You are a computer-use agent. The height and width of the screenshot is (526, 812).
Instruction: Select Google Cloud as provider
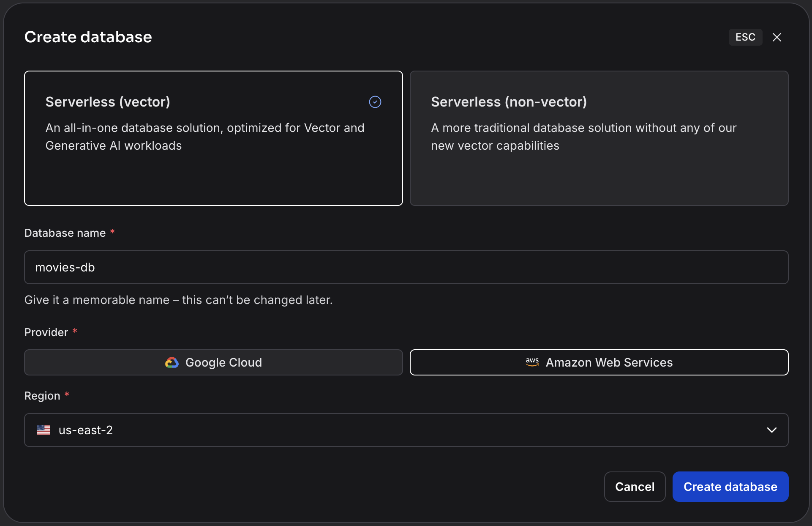[213, 362]
